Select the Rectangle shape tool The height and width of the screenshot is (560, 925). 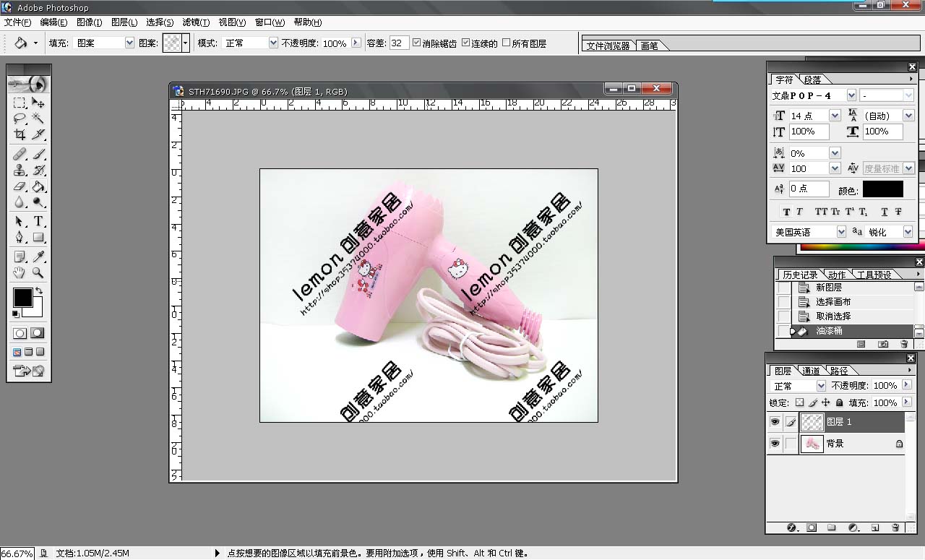(38, 237)
